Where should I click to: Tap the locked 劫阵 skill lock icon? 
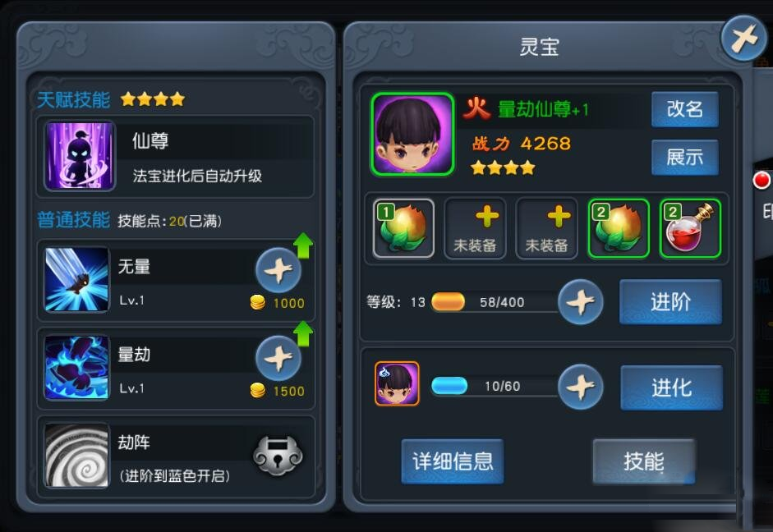click(278, 455)
